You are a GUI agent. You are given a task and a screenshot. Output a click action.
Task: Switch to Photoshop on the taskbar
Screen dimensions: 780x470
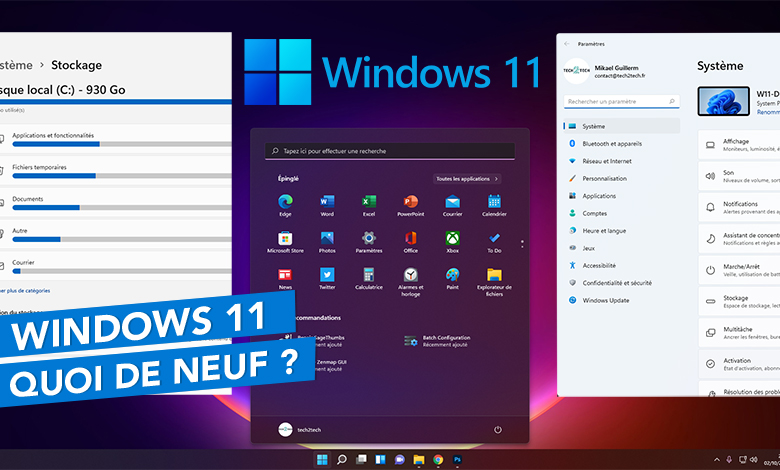pyautogui.click(x=457, y=460)
